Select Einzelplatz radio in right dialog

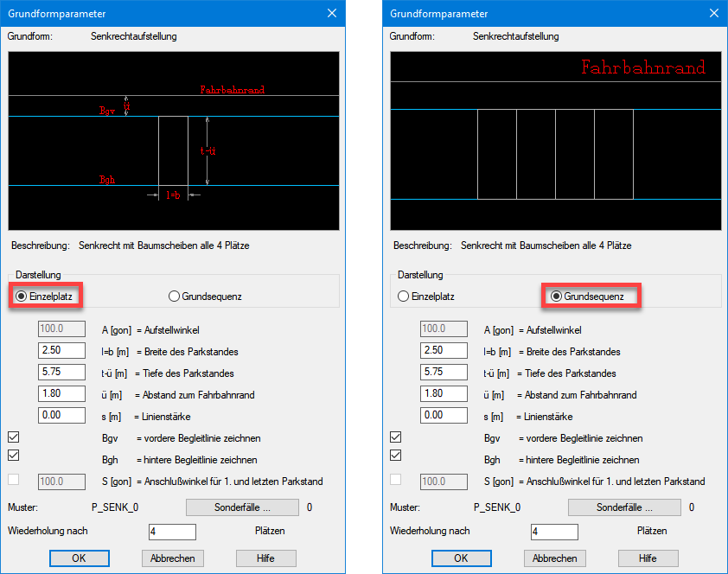[x=403, y=297]
